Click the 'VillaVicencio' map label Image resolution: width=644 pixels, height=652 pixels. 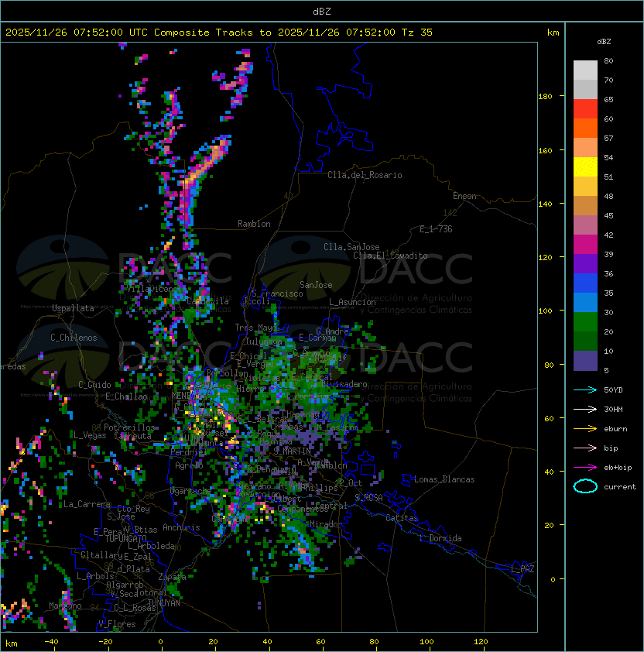pyautogui.click(x=153, y=289)
